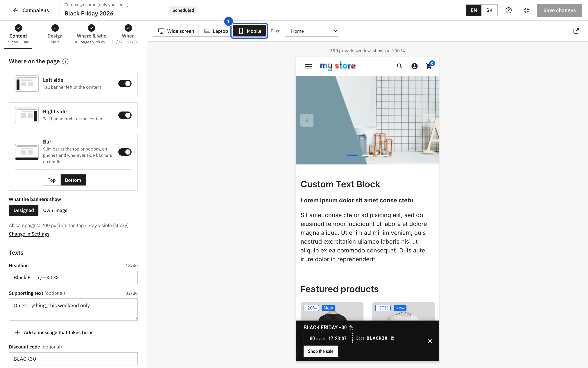Collapse the editor with the shrink icon
This screenshot has width=588, height=368.
526,10
